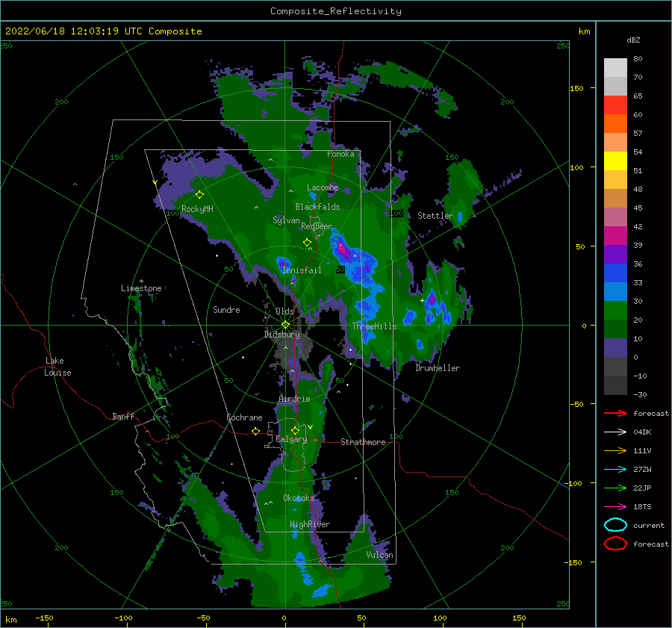Click the cyan current ellipse icon
Image resolution: width=672 pixels, height=628 pixels.
pyautogui.click(x=615, y=525)
